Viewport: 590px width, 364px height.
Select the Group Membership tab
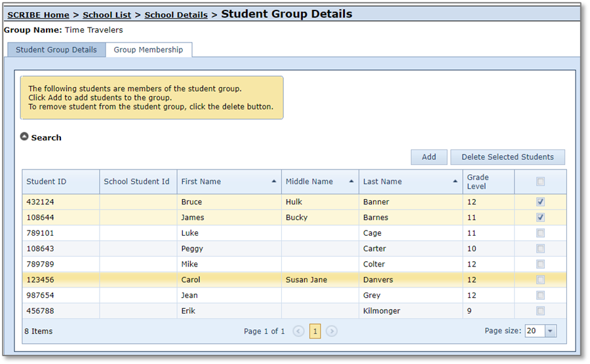point(149,50)
